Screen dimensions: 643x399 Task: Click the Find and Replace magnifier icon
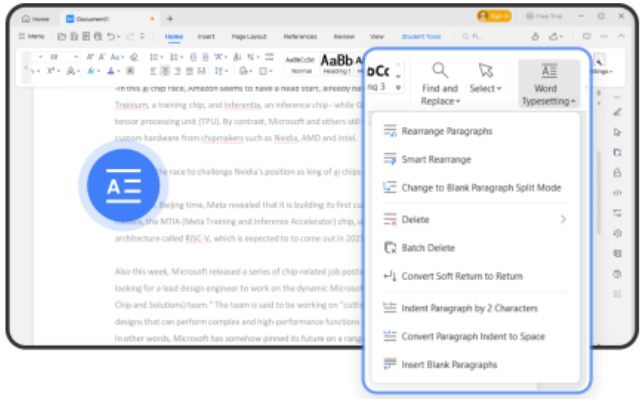pyautogui.click(x=440, y=71)
